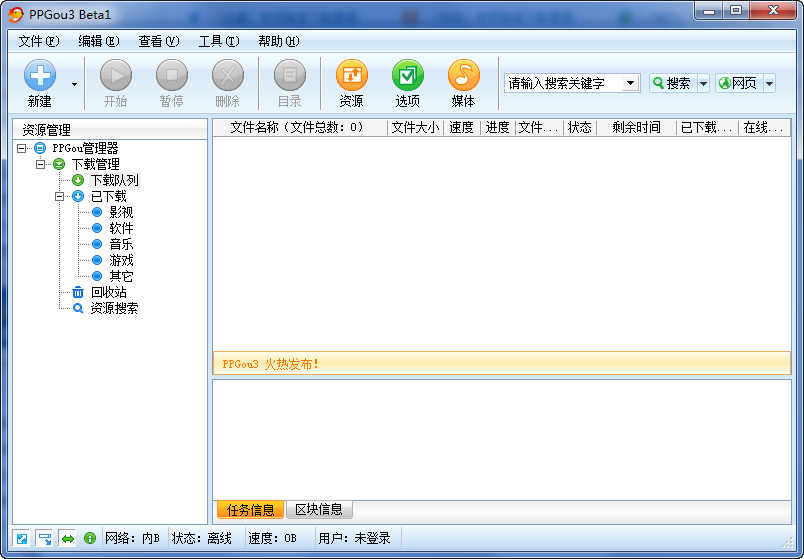This screenshot has height=559, width=804.
Task: Click the green 下载管理 node icon
Action: click(x=59, y=165)
